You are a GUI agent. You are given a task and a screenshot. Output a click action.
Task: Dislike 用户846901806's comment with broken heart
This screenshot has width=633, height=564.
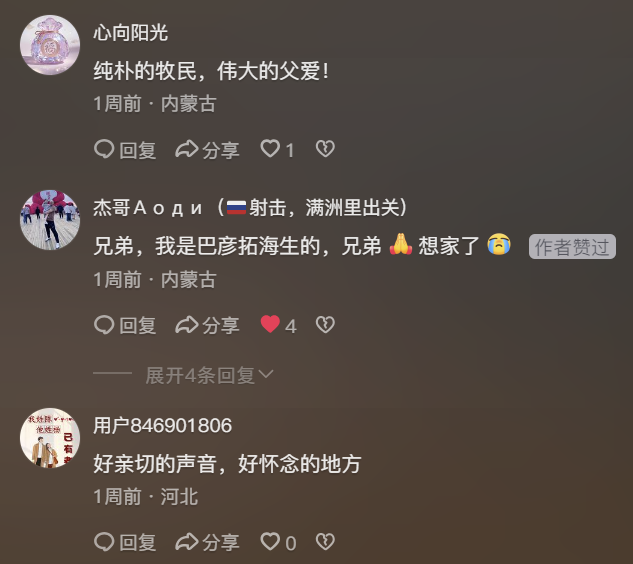325,542
